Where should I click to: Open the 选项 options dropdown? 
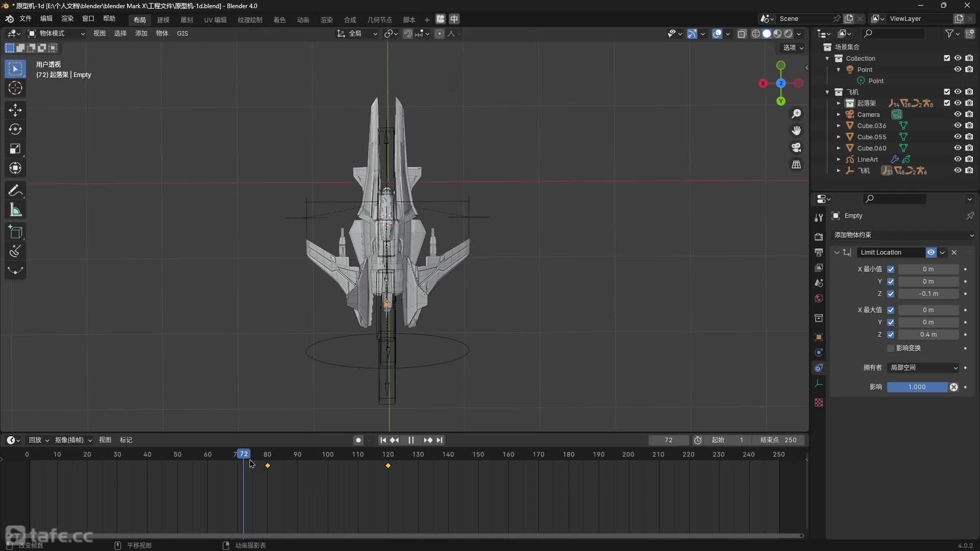(x=793, y=47)
